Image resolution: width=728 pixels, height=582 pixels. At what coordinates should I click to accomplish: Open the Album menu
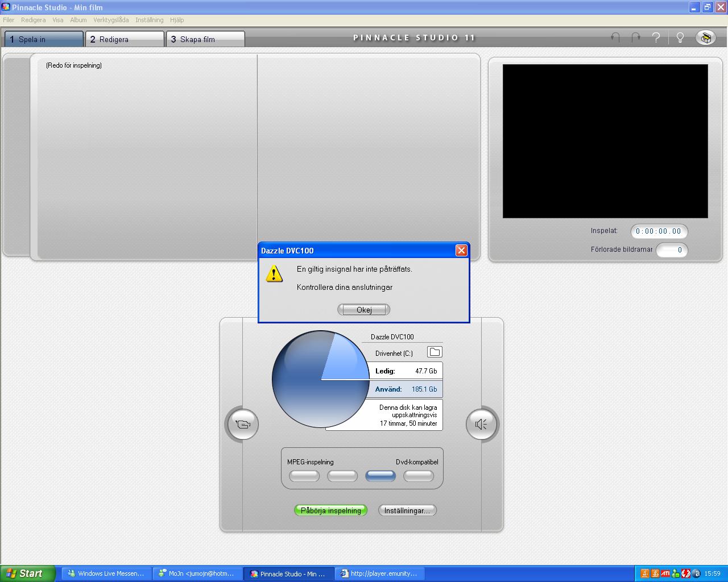coord(78,20)
